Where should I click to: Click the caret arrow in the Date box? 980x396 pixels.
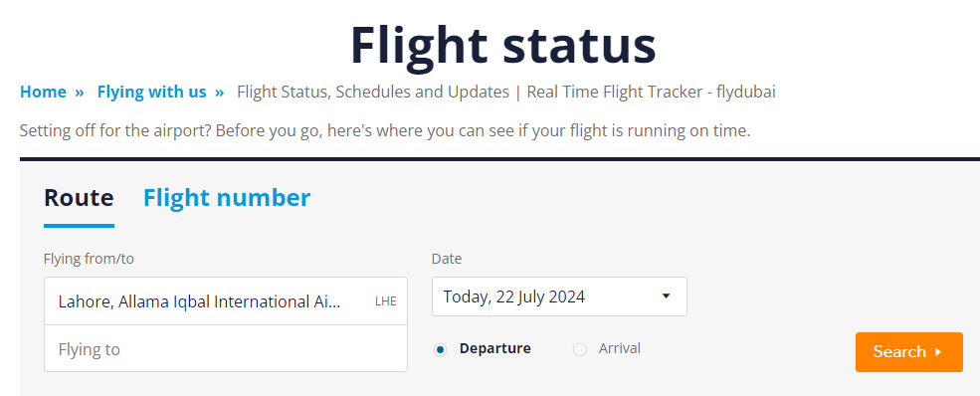(666, 297)
